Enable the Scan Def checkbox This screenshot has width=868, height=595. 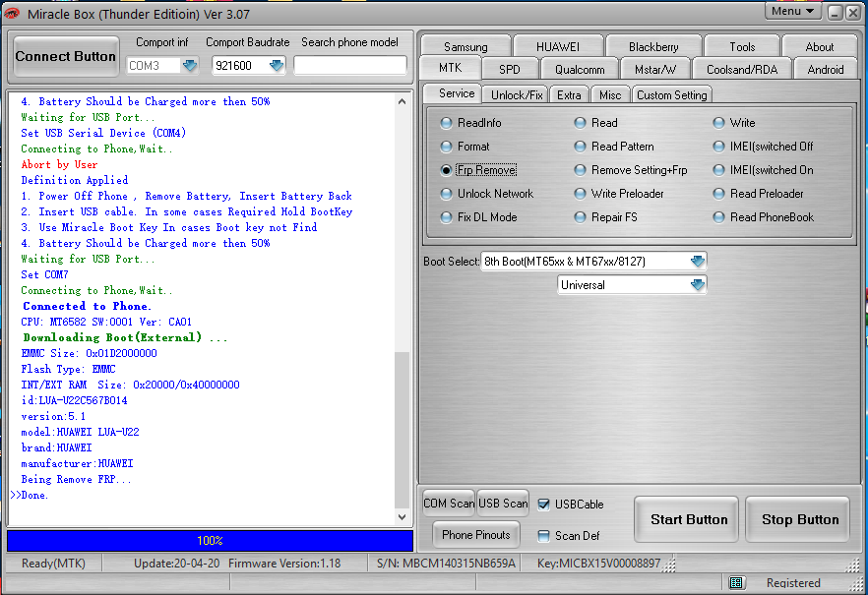(x=543, y=536)
